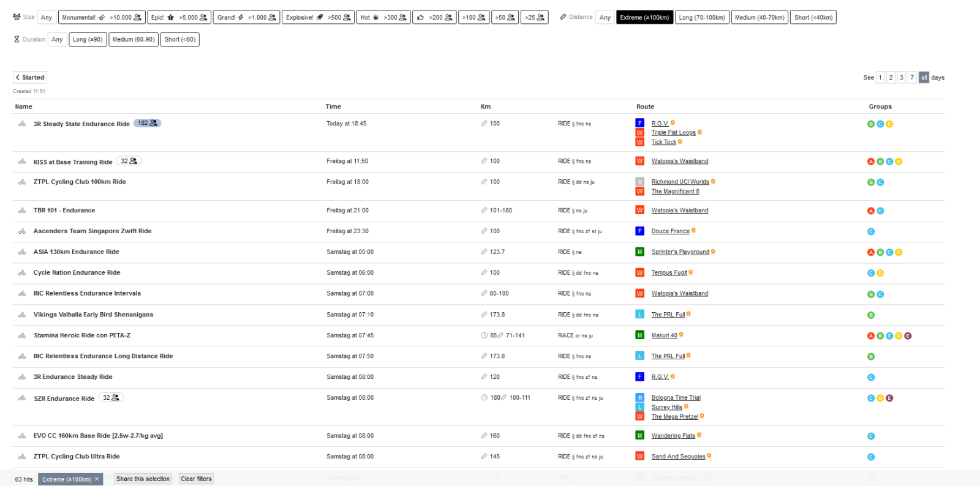The width and height of the screenshot is (980, 486).
Task: Enable the Medium (40-70km) distance filter
Action: [759, 17]
